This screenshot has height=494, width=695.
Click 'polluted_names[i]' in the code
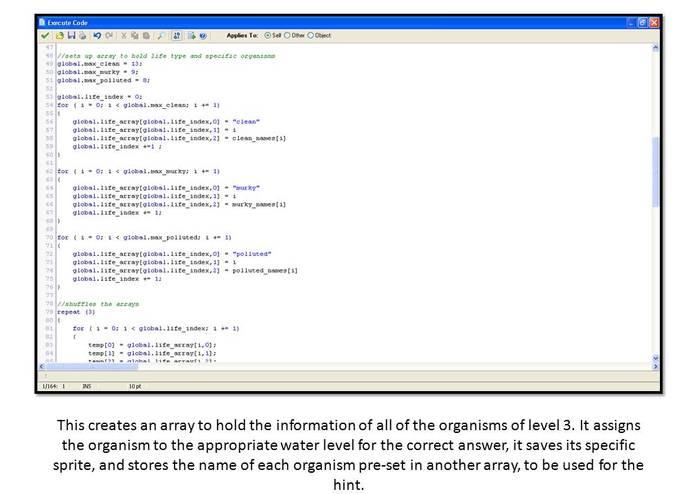pyautogui.click(x=265, y=270)
